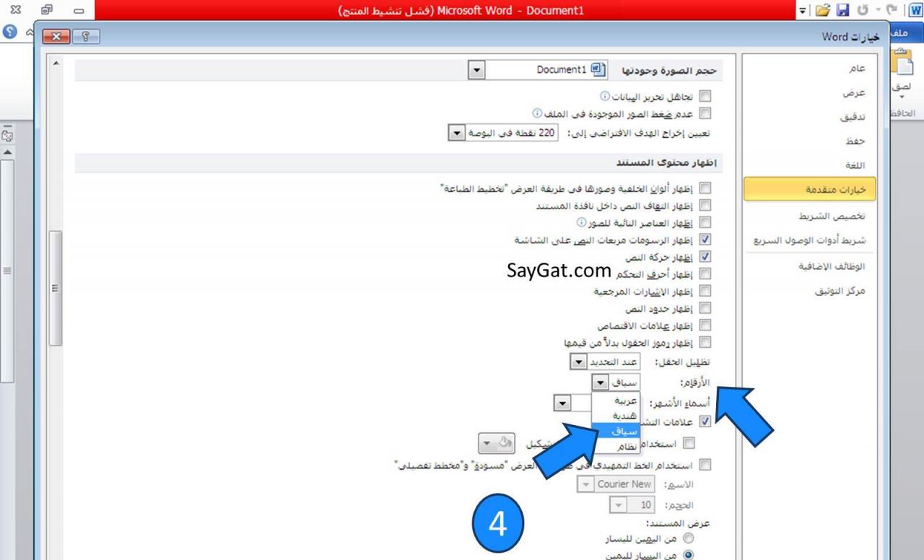The width and height of the screenshot is (924, 560).
Task: Enable 'عدم ضغط الصور الموجودة في الملف' checkbox
Action: point(705,113)
